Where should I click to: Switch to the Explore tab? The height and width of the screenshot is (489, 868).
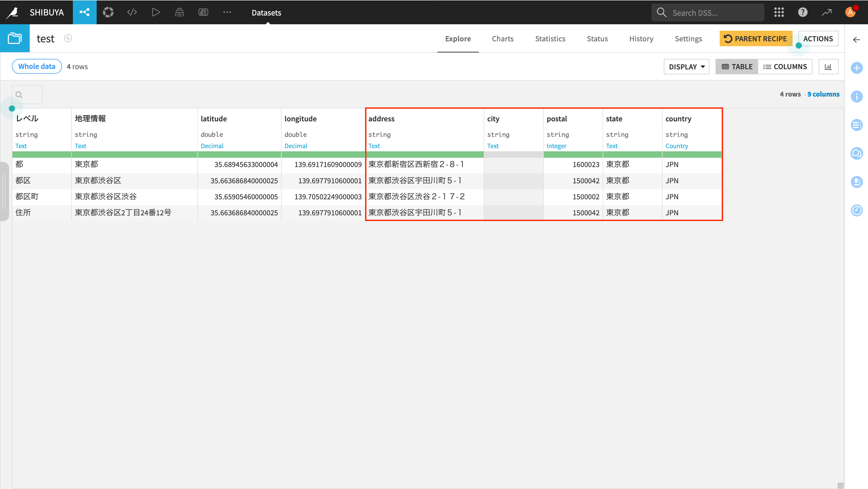[458, 38]
